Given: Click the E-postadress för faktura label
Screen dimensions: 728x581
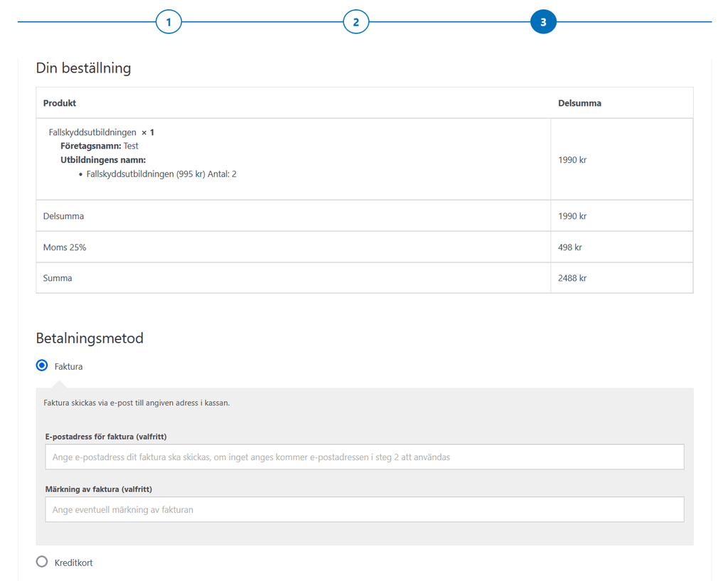Looking at the screenshot, I should point(106,437).
